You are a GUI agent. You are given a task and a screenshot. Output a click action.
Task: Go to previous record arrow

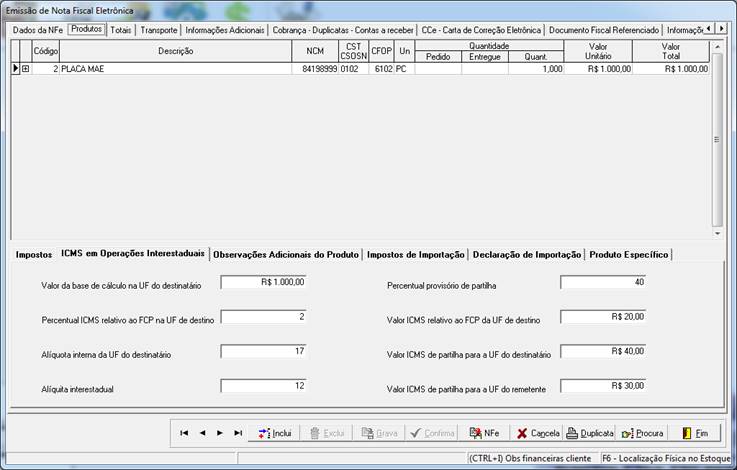coord(202,433)
